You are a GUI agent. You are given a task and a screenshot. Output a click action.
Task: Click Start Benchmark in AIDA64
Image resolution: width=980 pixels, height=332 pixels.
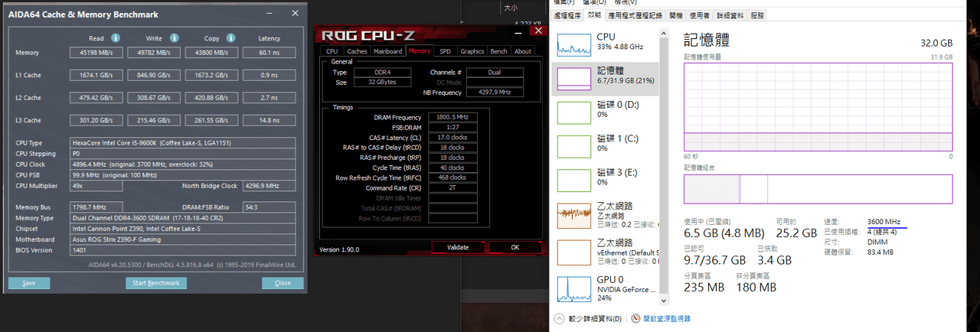156,283
